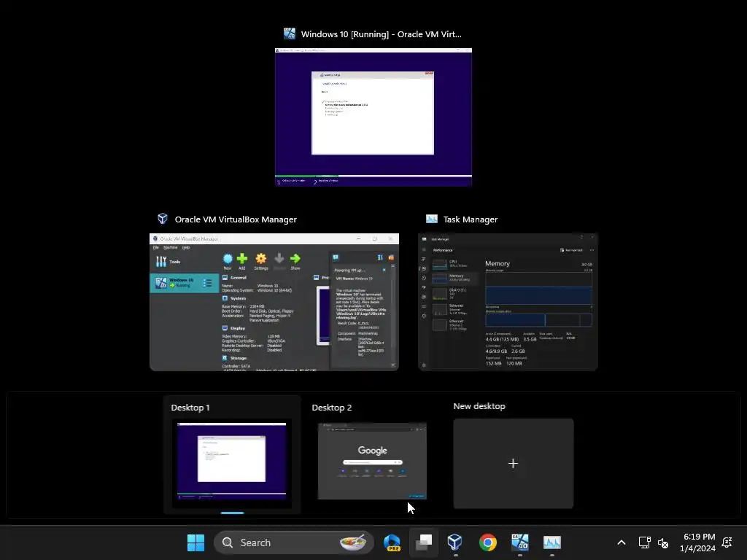Click the CPU row in the Task Manager preview

(x=454, y=263)
